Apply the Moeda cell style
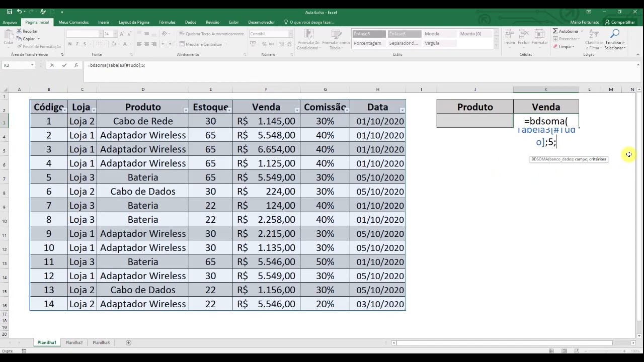644x362 pixels. (439, 34)
